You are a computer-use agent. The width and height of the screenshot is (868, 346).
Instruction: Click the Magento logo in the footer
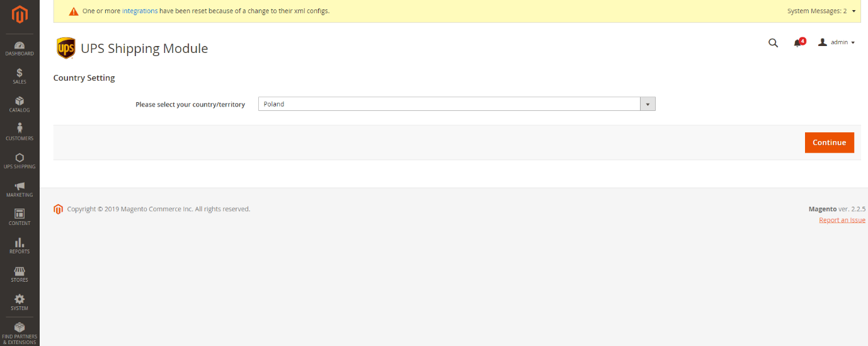pyautogui.click(x=58, y=209)
